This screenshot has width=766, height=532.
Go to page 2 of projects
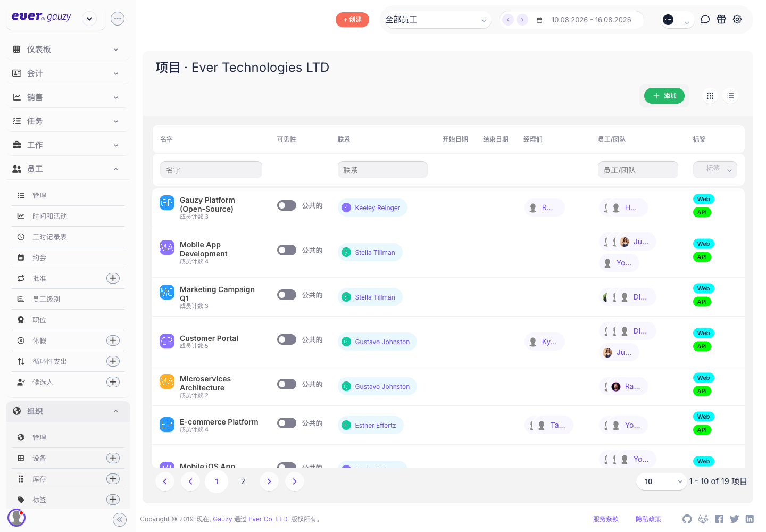[243, 481]
